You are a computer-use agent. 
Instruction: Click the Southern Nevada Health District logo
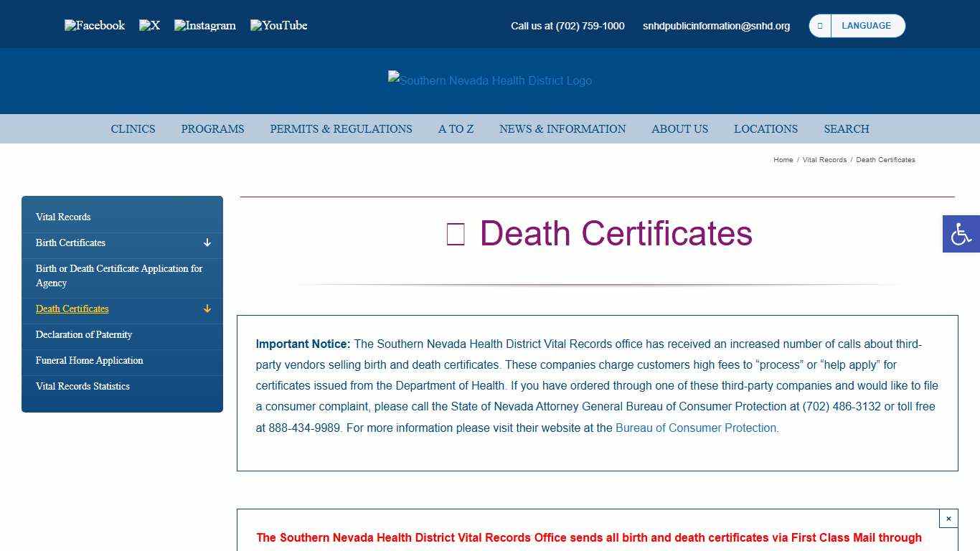pyautogui.click(x=490, y=80)
